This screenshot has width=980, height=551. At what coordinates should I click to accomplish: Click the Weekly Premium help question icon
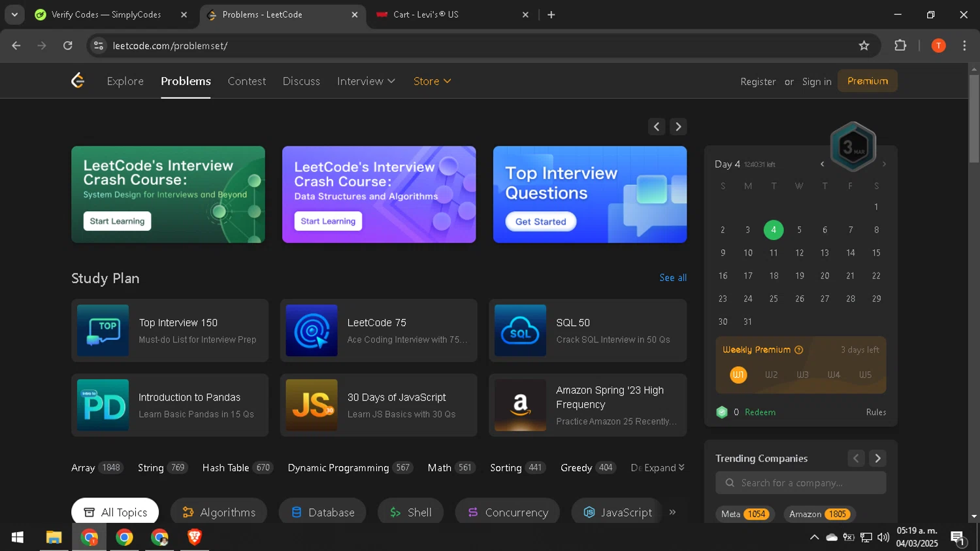click(798, 350)
